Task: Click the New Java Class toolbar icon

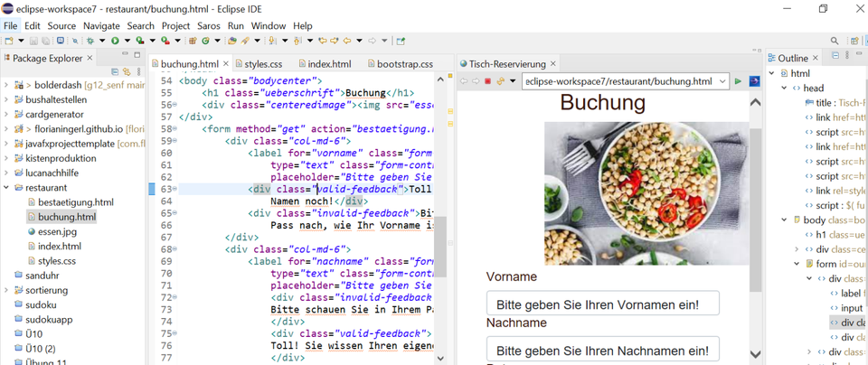Action: point(205,41)
